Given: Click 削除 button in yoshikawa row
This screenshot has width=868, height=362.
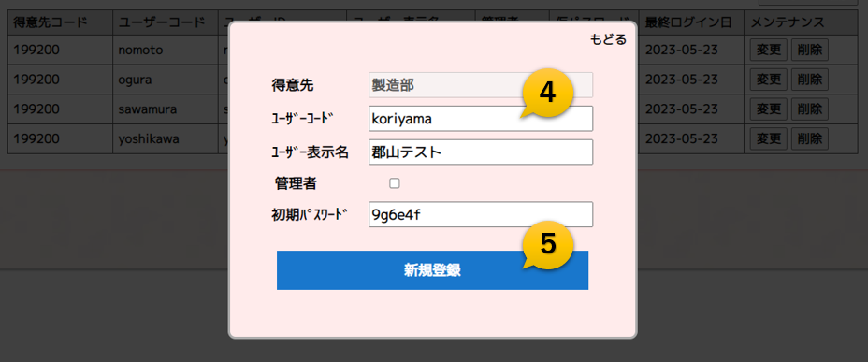Looking at the screenshot, I should pyautogui.click(x=809, y=139).
